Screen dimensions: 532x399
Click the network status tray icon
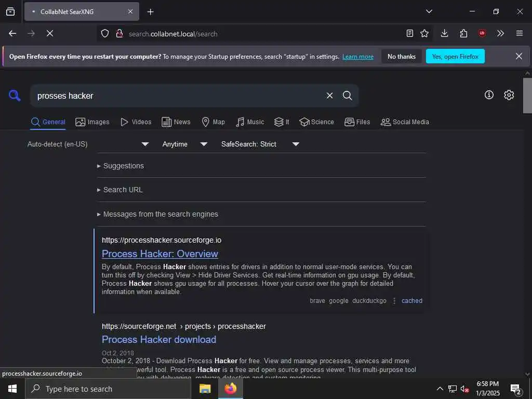(453, 389)
